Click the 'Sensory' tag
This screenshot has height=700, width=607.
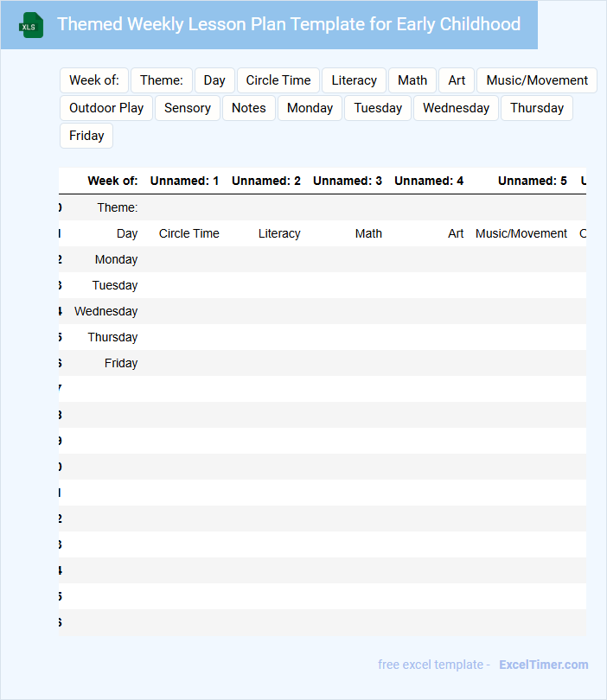pyautogui.click(x=188, y=108)
